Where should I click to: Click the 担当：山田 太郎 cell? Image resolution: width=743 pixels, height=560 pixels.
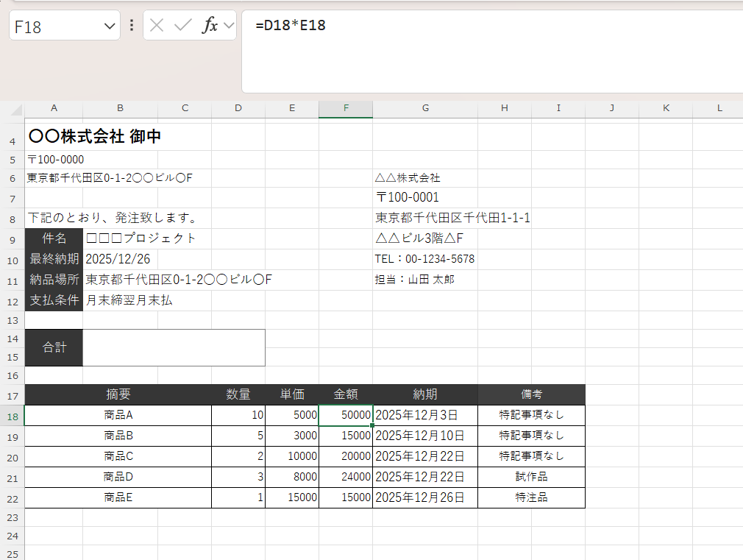coord(425,280)
